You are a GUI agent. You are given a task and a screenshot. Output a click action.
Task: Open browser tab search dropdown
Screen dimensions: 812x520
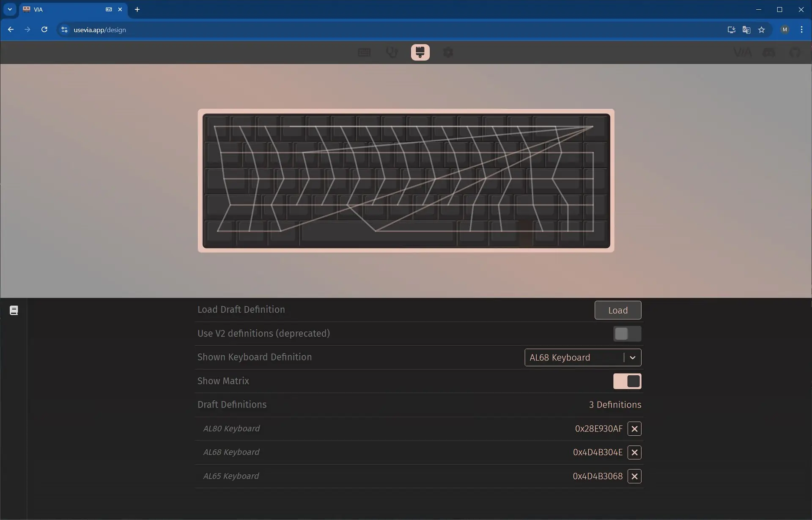(x=10, y=9)
